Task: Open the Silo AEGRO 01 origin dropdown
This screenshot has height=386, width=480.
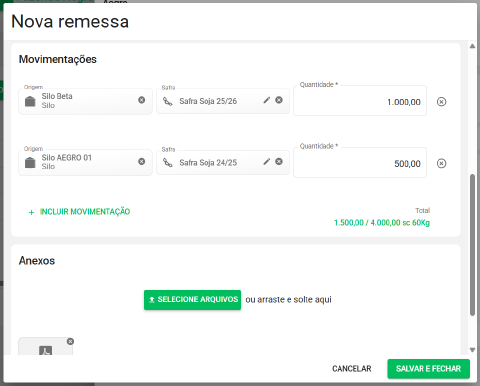Action: coord(85,163)
